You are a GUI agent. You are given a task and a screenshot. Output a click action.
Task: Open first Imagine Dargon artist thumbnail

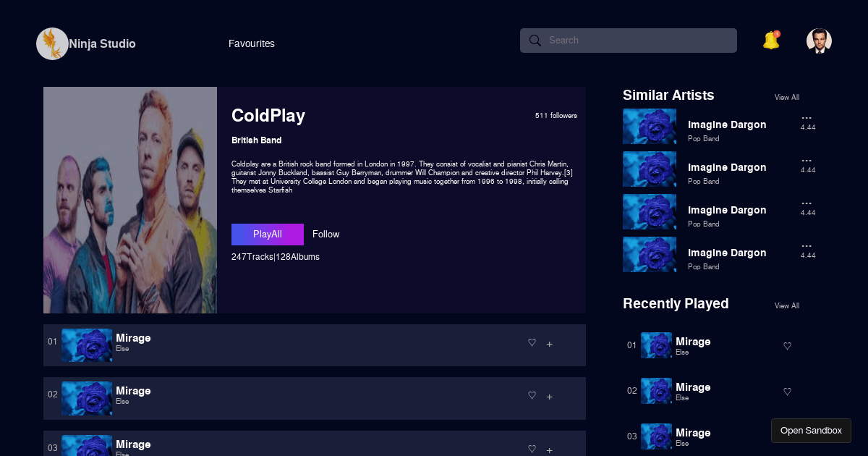(650, 127)
